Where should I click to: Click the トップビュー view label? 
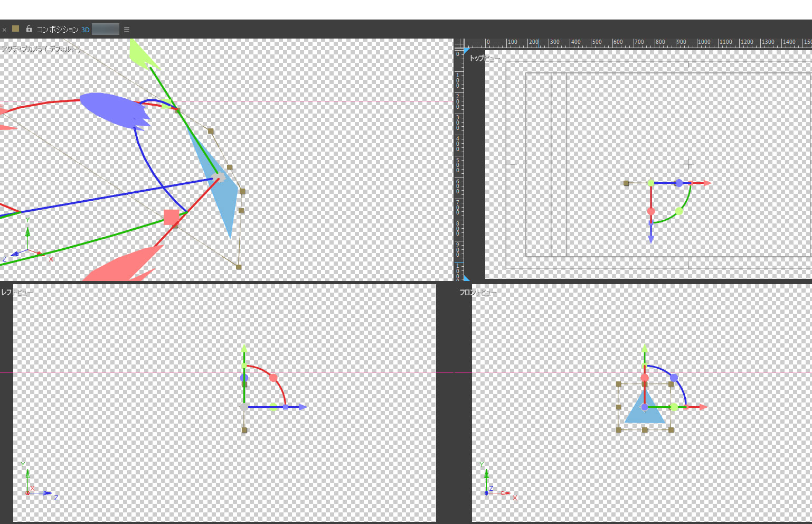pos(484,58)
